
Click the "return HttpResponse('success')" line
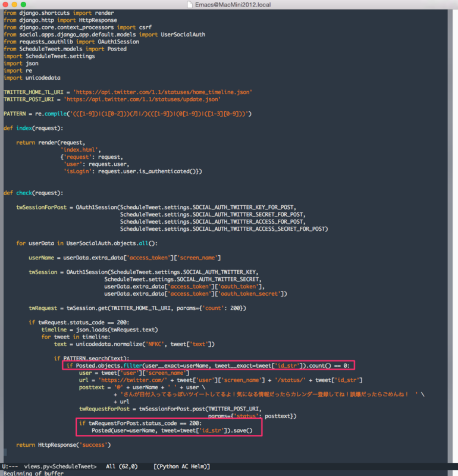click(64, 445)
